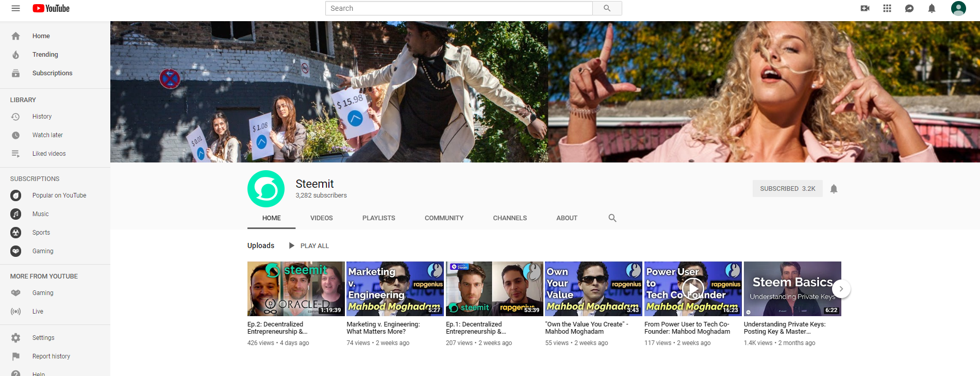Click the Steemit channel name
Viewport: 980px width, 376px height.
314,184
